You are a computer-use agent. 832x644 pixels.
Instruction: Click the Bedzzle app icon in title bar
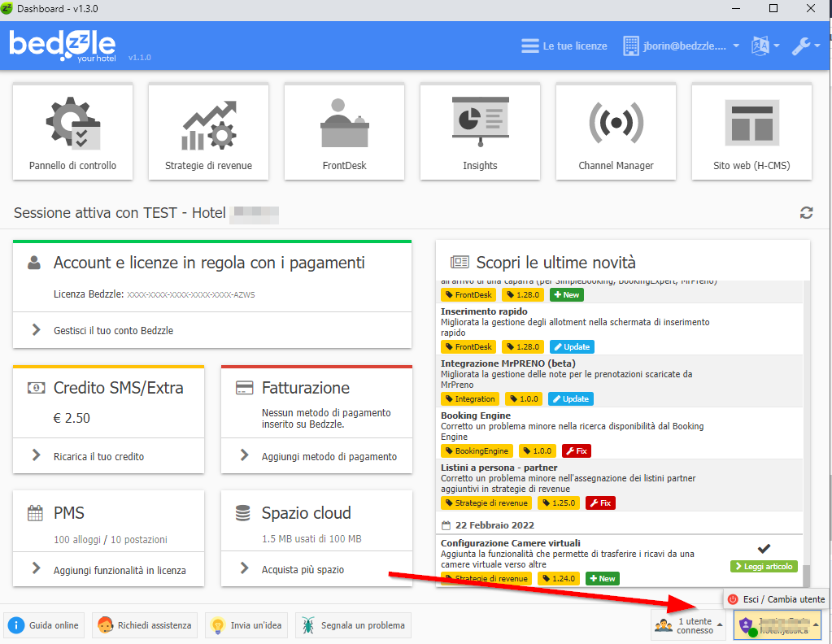click(x=7, y=8)
